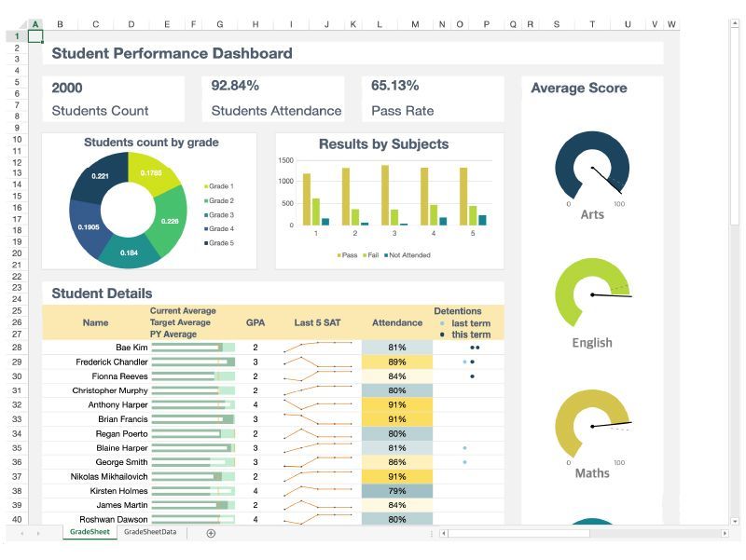Click the previous sheet navigation arrow
Viewport: 746px width, 560px height.
(x=21, y=533)
